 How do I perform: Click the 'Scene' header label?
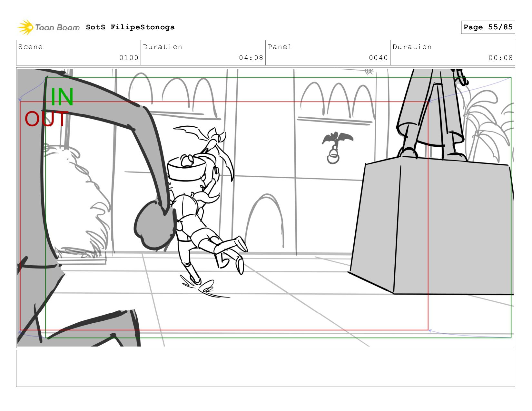point(30,47)
